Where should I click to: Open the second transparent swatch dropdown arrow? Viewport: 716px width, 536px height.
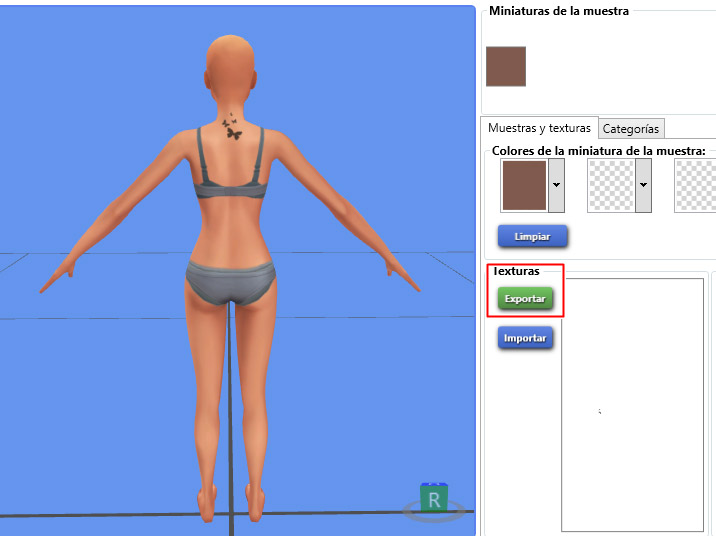[643, 185]
